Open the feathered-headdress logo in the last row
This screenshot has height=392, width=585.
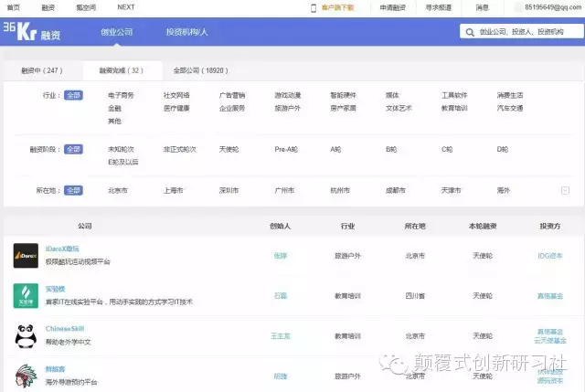click(26, 376)
